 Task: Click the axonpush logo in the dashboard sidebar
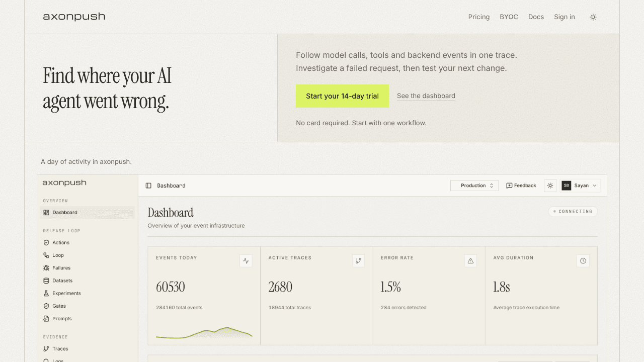coord(64,183)
